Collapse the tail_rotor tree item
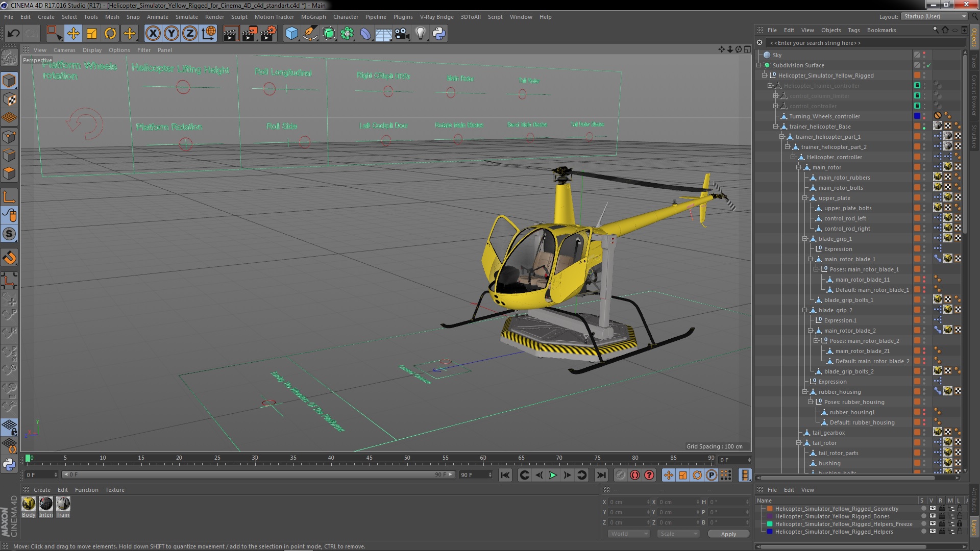The height and width of the screenshot is (551, 980). click(x=799, y=443)
